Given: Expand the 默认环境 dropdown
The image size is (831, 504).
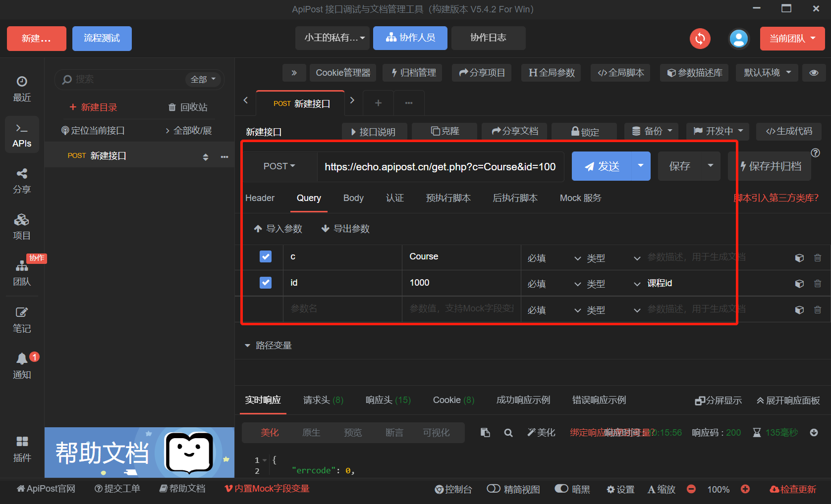Looking at the screenshot, I should (767, 73).
